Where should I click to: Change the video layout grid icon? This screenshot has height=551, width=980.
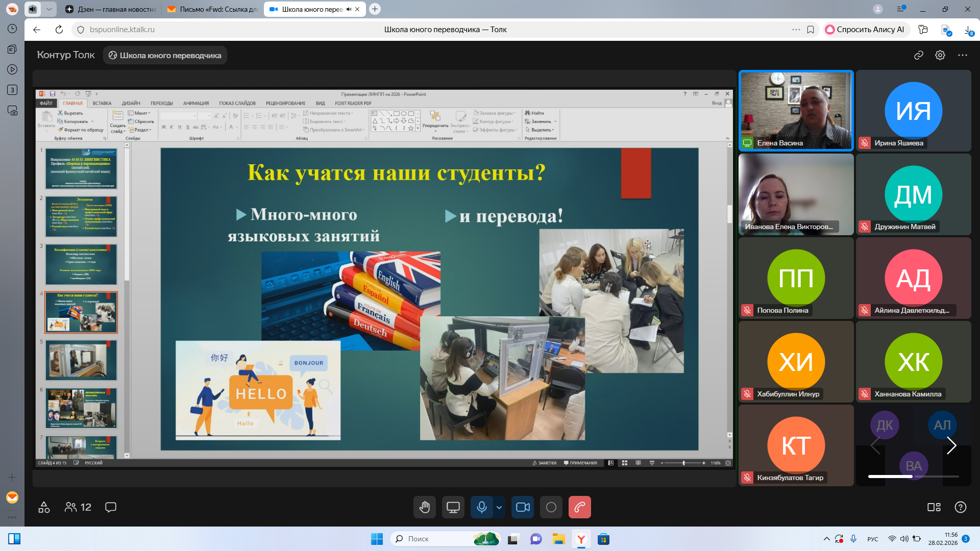click(934, 507)
